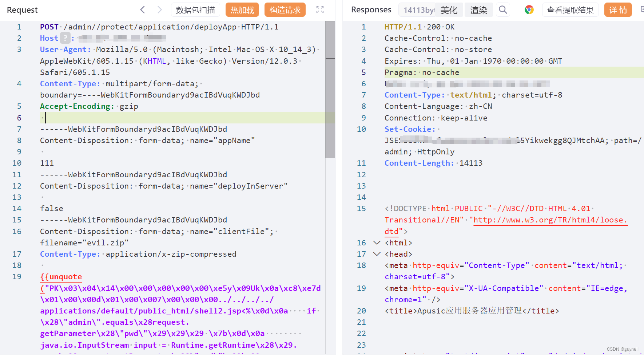Collapse the <head> tag fold arrow
Viewport: 644px width, 355px height.
click(x=377, y=254)
